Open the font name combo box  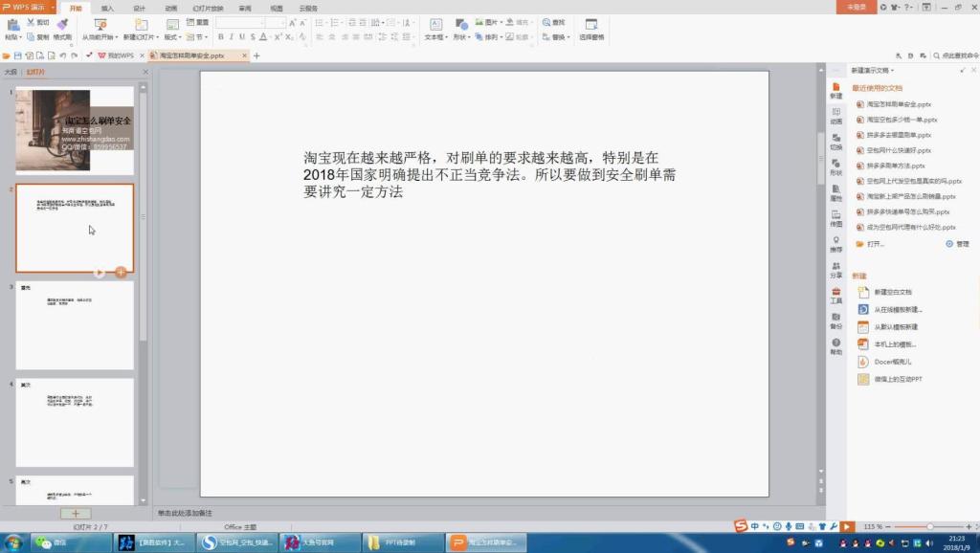240,23
